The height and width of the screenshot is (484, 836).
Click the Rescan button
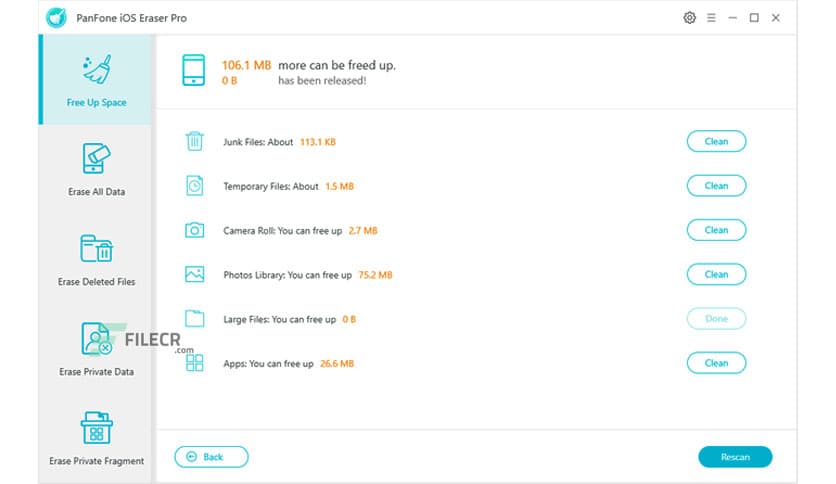click(x=734, y=457)
